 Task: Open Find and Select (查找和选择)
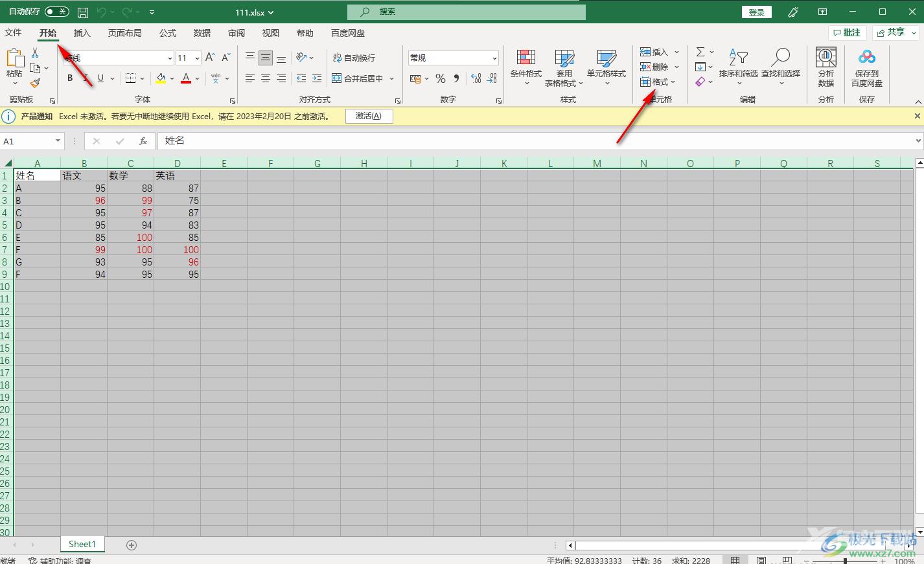coord(781,67)
